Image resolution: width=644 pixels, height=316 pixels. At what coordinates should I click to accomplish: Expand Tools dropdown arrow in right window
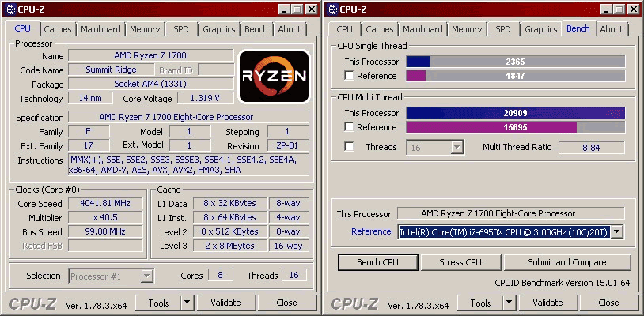[x=509, y=303]
